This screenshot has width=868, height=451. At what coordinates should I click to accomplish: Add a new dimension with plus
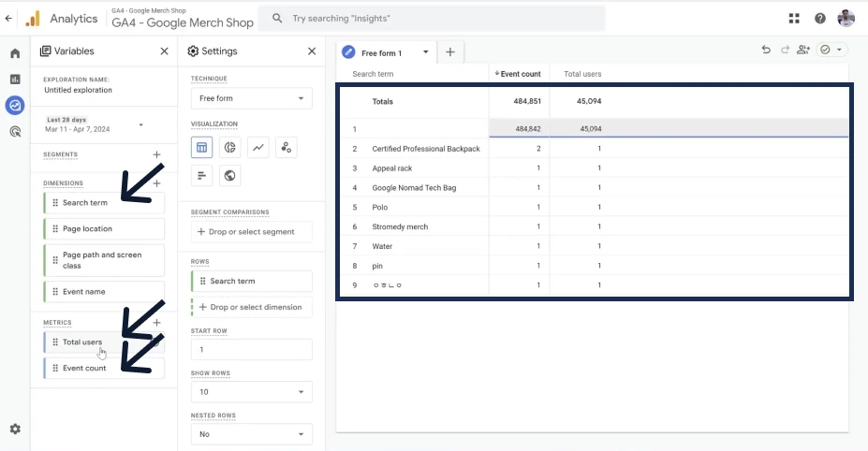point(156,183)
